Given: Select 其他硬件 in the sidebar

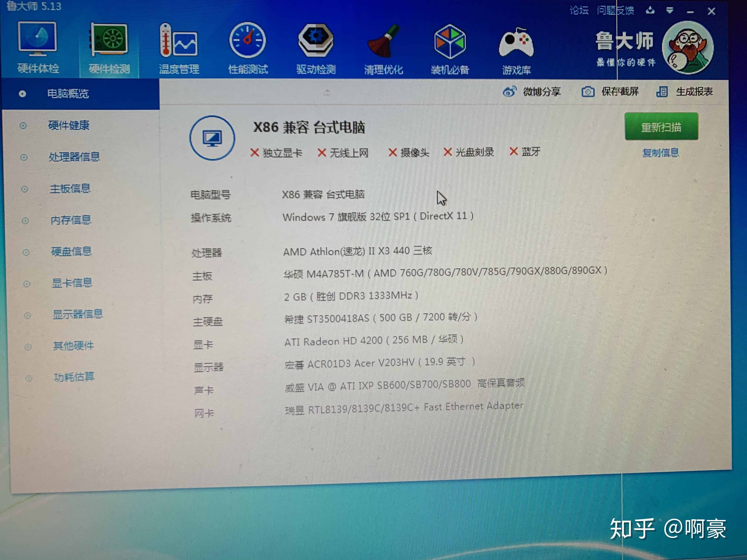Looking at the screenshot, I should (73, 346).
